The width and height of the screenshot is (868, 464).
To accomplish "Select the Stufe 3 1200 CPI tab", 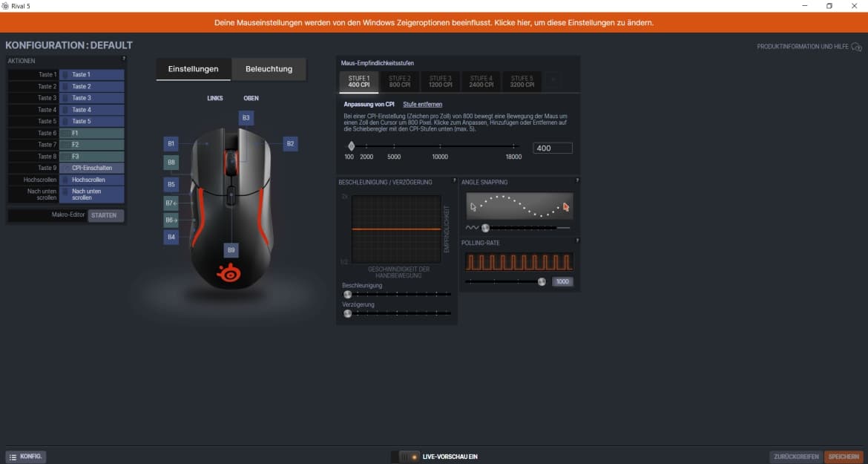I will tap(440, 81).
